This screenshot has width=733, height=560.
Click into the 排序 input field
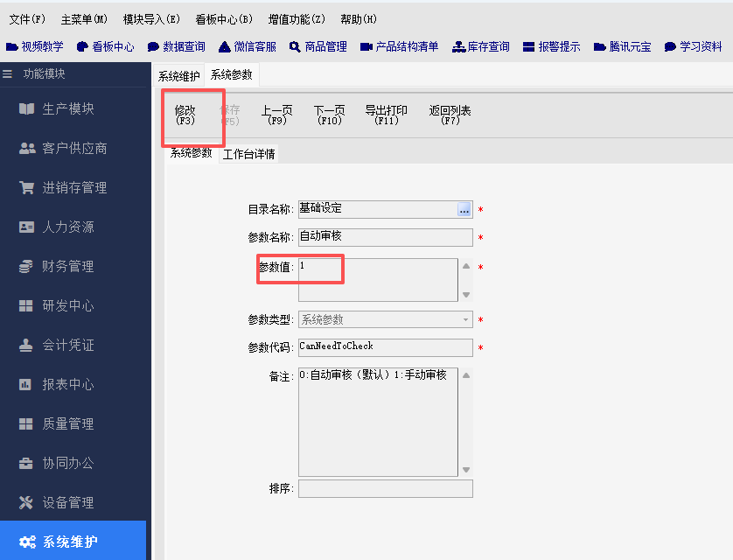pos(385,488)
